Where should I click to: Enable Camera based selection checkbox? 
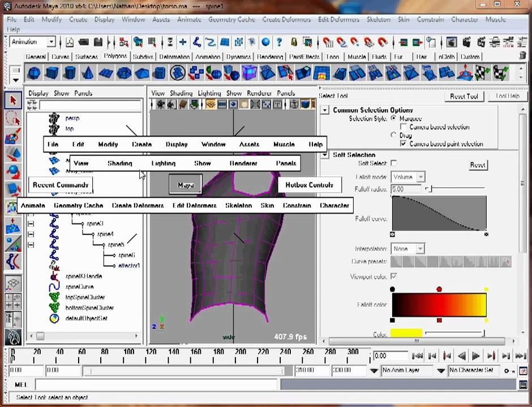point(404,127)
